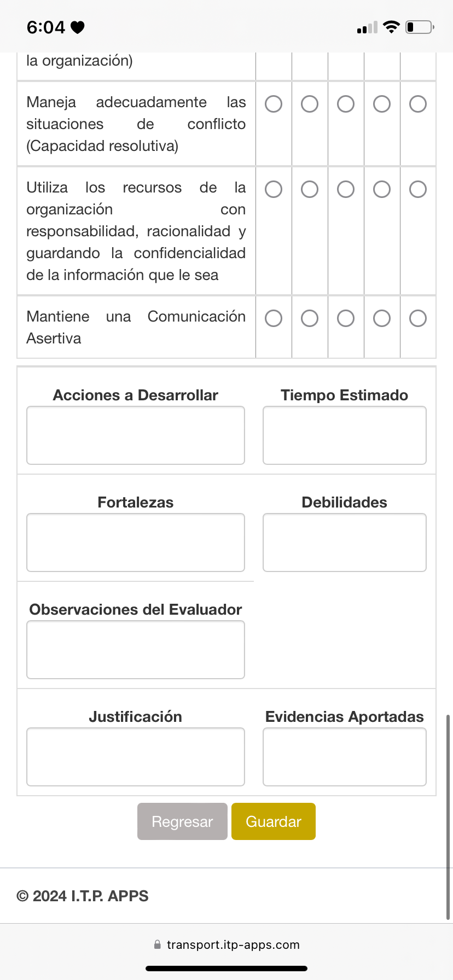Viewport: 453px width, 980px height.
Task: Tap the Wi-Fi status icon
Action: tap(391, 27)
